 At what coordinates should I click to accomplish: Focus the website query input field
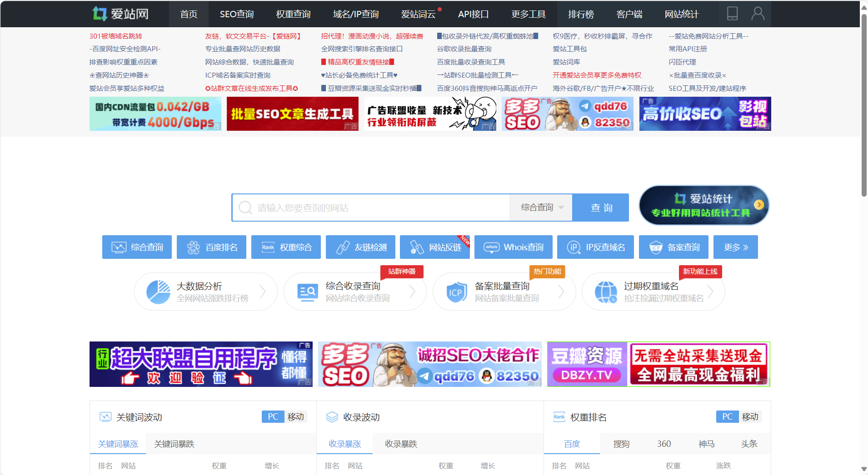click(x=371, y=208)
